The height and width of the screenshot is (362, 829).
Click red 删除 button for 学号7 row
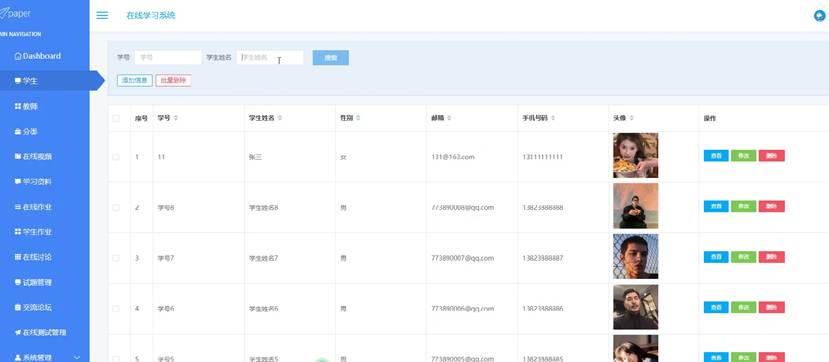coord(771,257)
